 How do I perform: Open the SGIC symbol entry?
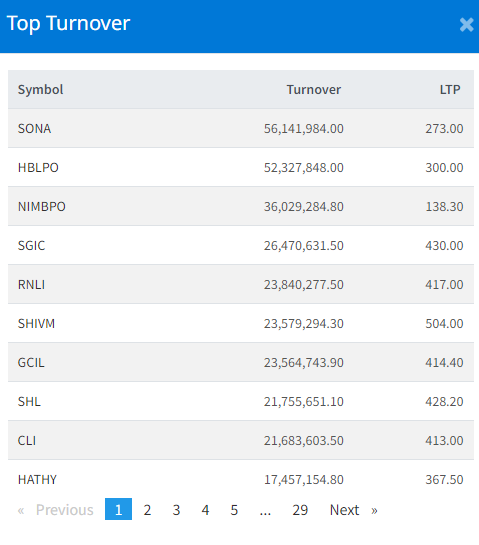31,245
